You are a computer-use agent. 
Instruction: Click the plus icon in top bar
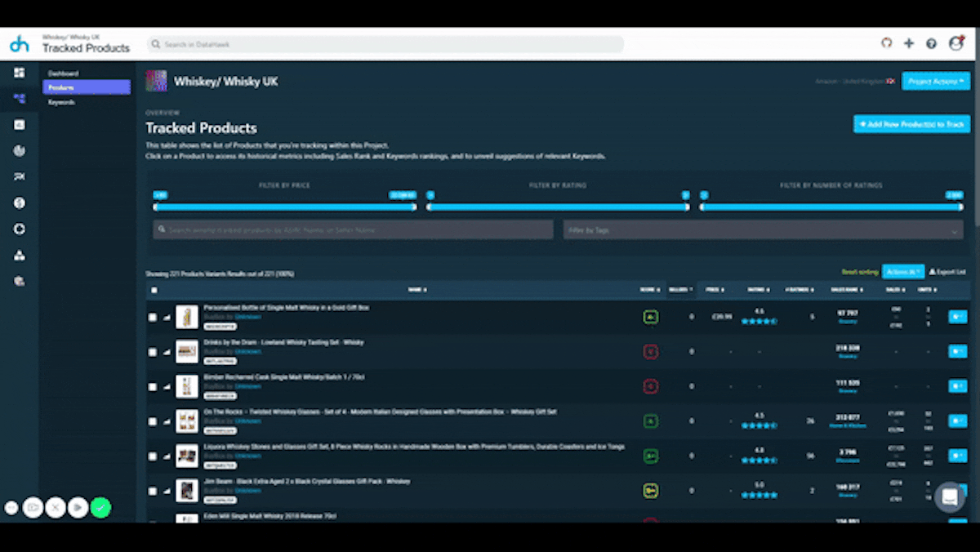click(908, 43)
